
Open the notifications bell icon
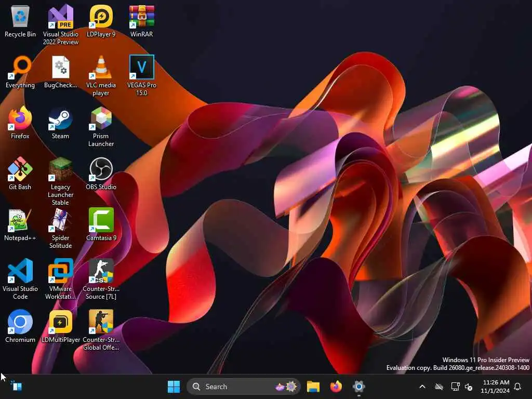[518, 387]
